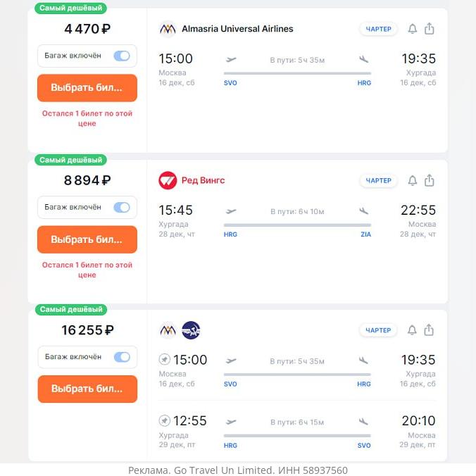Select the 4 470 ₽ ticket button

[x=87, y=88]
